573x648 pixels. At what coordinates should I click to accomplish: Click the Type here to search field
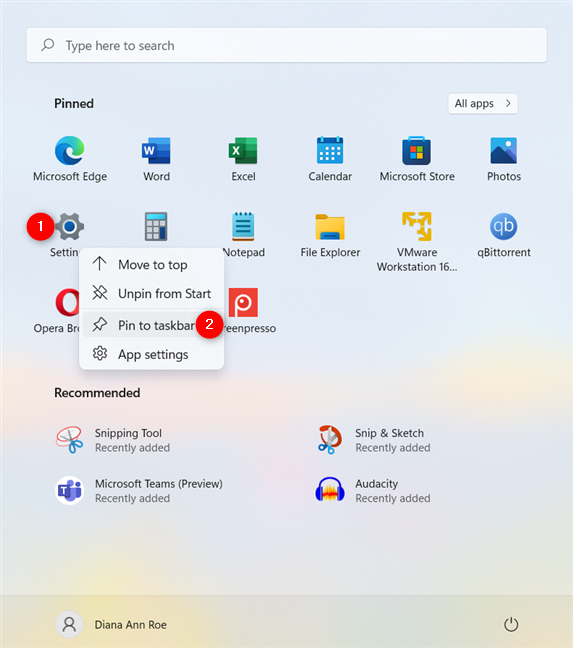click(286, 45)
